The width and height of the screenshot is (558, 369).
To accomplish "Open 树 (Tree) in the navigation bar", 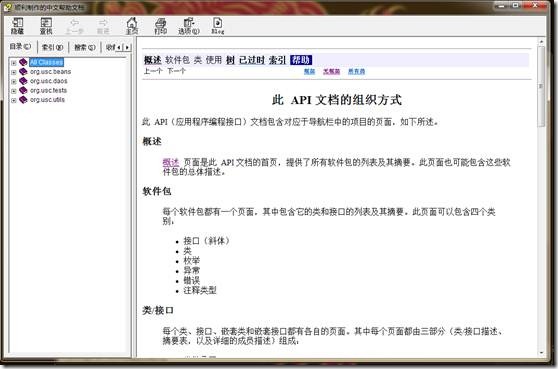I will click(x=230, y=60).
